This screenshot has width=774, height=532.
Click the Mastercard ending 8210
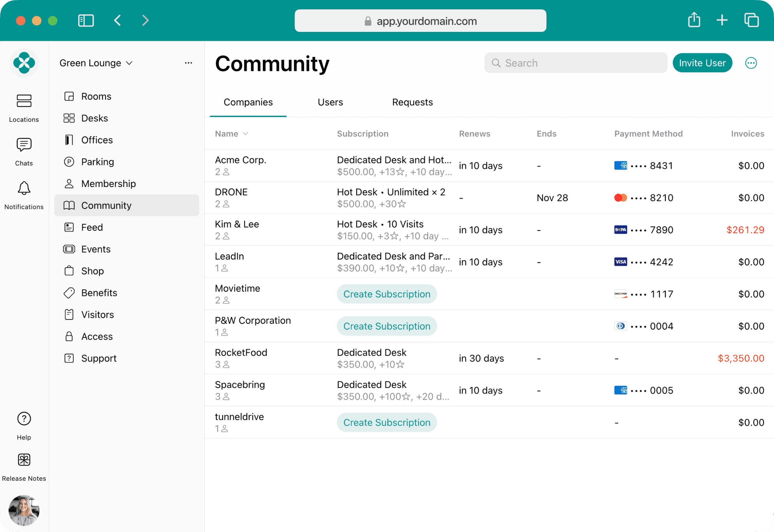click(x=644, y=198)
